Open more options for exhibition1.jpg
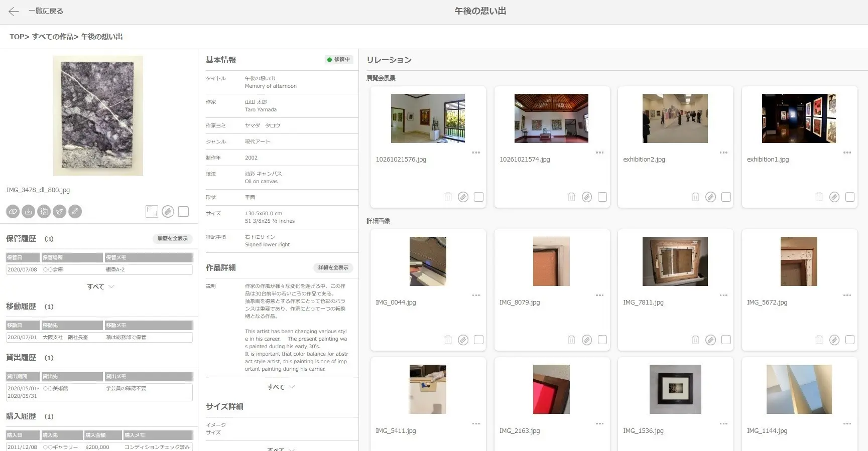Image resolution: width=868 pixels, height=451 pixels. point(847,153)
